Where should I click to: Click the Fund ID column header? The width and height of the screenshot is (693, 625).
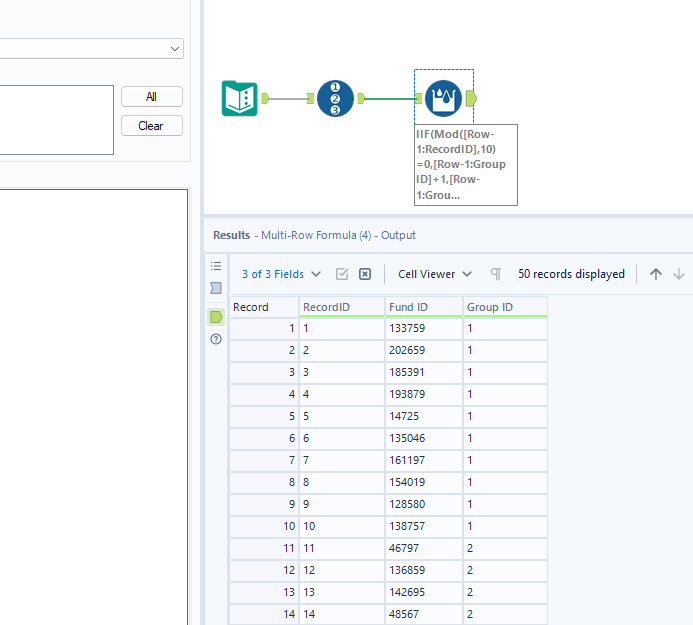coord(423,307)
